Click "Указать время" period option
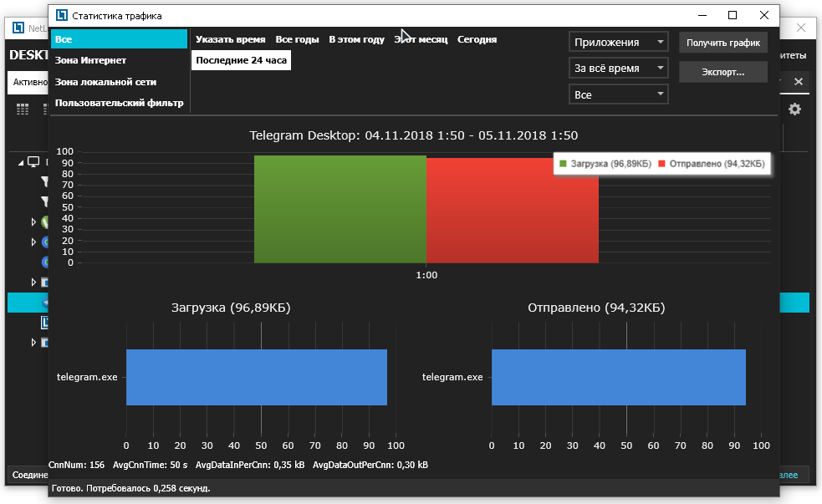Image resolution: width=822 pixels, height=504 pixels. (230, 39)
